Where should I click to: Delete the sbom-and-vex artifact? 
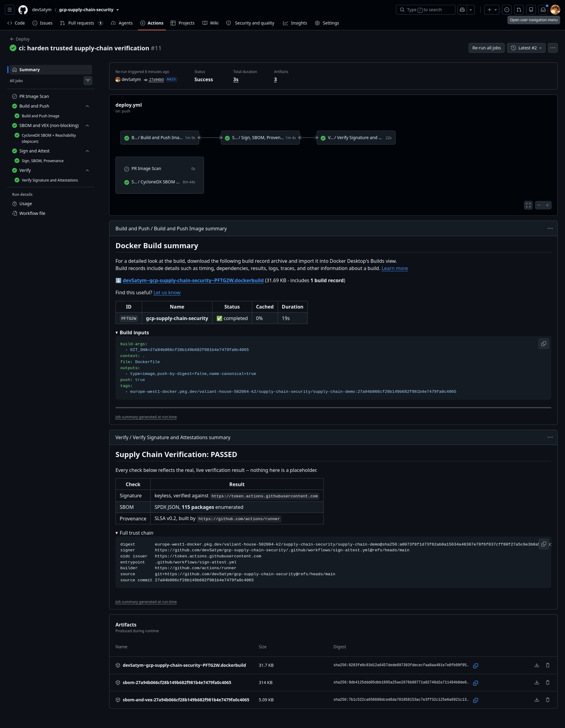tap(548, 700)
